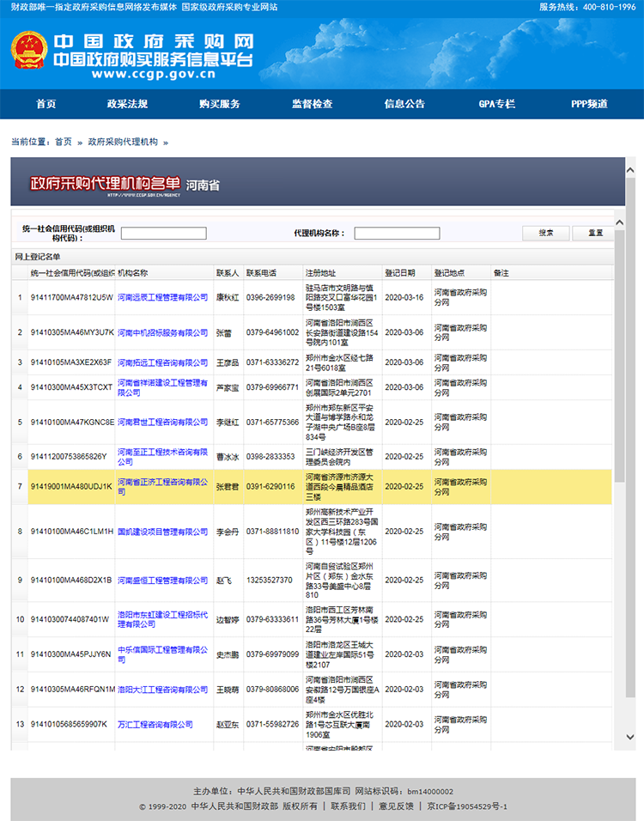Open 河南远景工程管理有限公司 agency link
644x821 pixels.
[x=162, y=297]
